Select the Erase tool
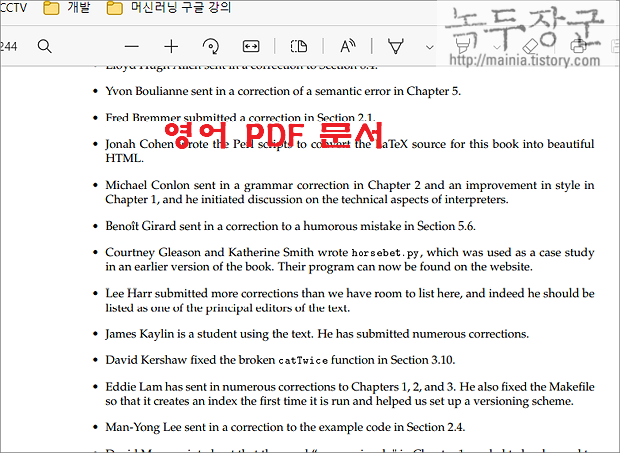 tap(530, 45)
